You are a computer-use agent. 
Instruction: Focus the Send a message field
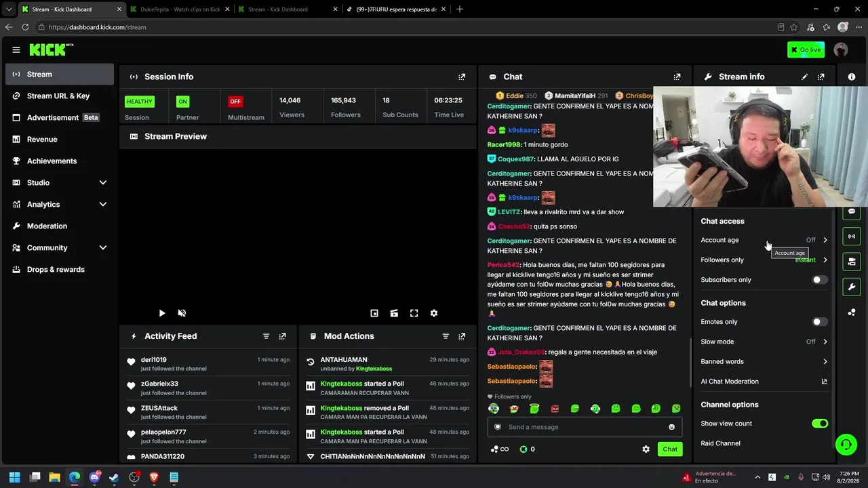[x=585, y=427]
